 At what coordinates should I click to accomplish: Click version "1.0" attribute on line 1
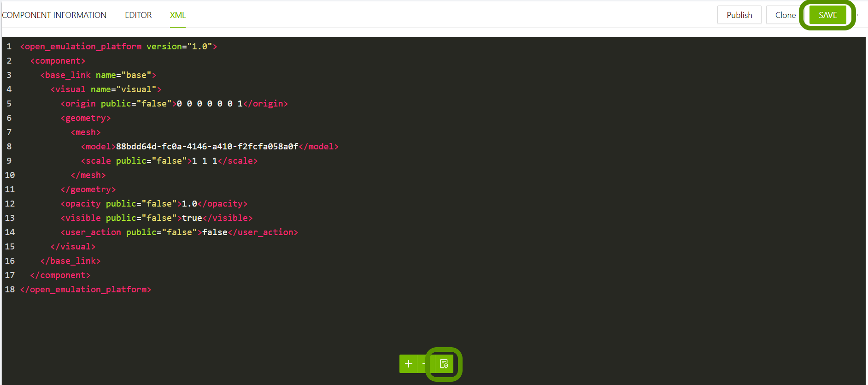pyautogui.click(x=199, y=47)
